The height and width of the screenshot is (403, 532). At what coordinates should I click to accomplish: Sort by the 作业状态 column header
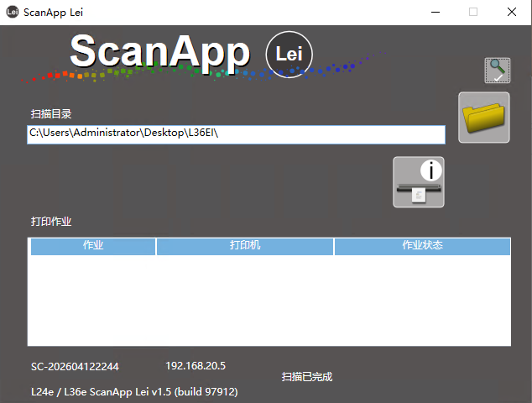click(422, 246)
